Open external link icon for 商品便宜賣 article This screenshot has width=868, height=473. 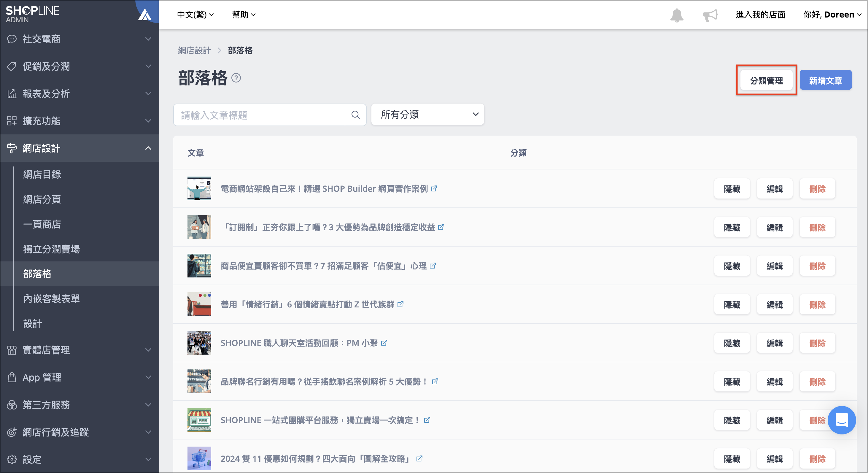pos(433,266)
